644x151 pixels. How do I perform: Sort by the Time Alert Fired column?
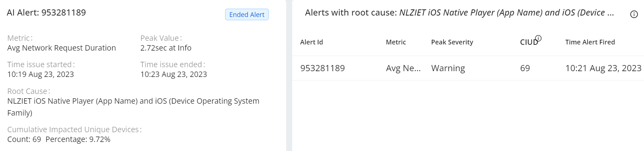(590, 42)
